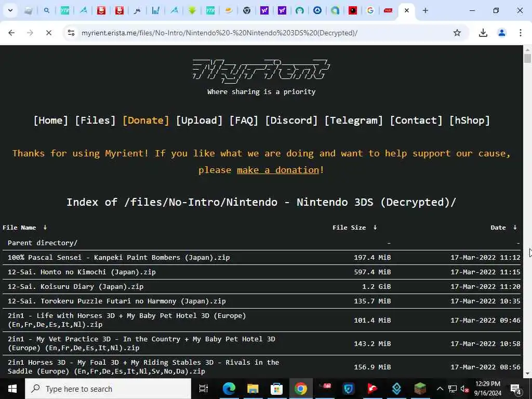
Task: Download 12-Sai. Torokeru Puzzle Futari no Harmony
Action: [117, 301]
